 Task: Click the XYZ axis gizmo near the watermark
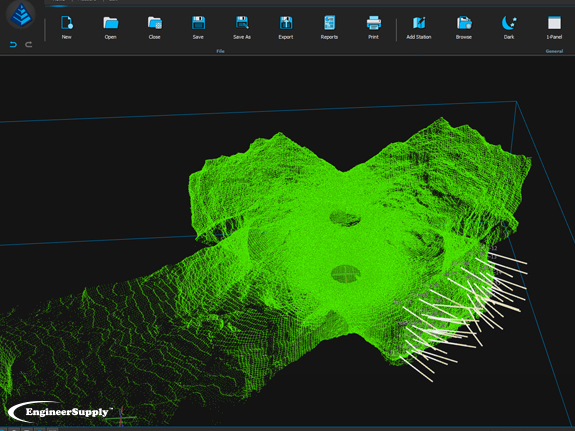pyautogui.click(x=123, y=416)
